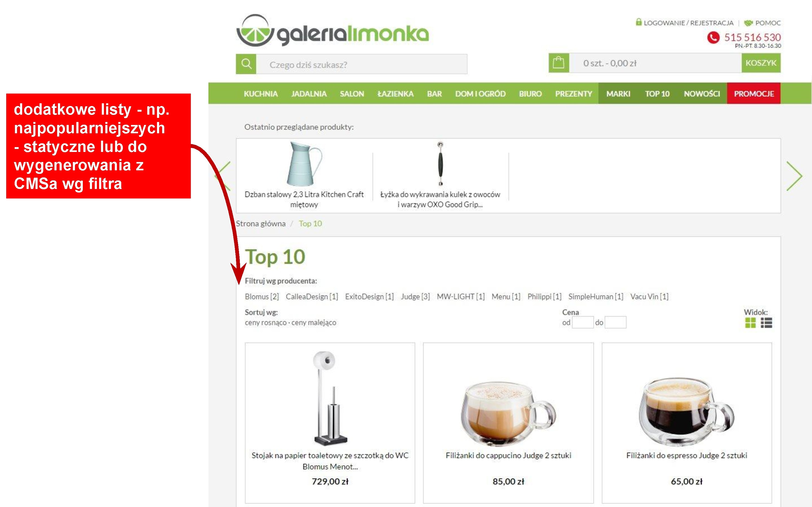Open the Dzban stalowy product thumbnail
812x507 pixels.
tap(304, 164)
